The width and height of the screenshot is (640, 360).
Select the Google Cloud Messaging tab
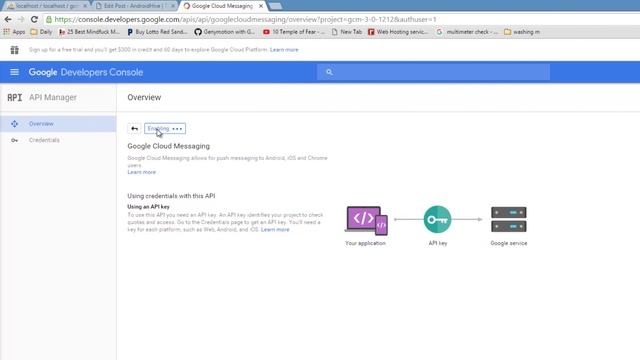(221, 6)
